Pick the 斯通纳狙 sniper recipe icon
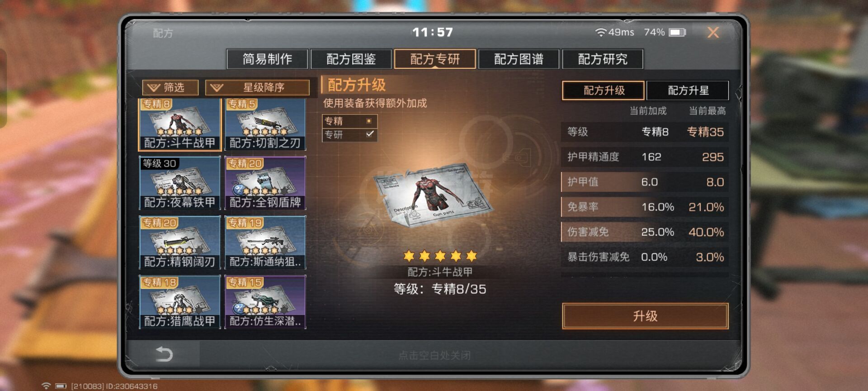This screenshot has height=391, width=868. pyautogui.click(x=265, y=243)
